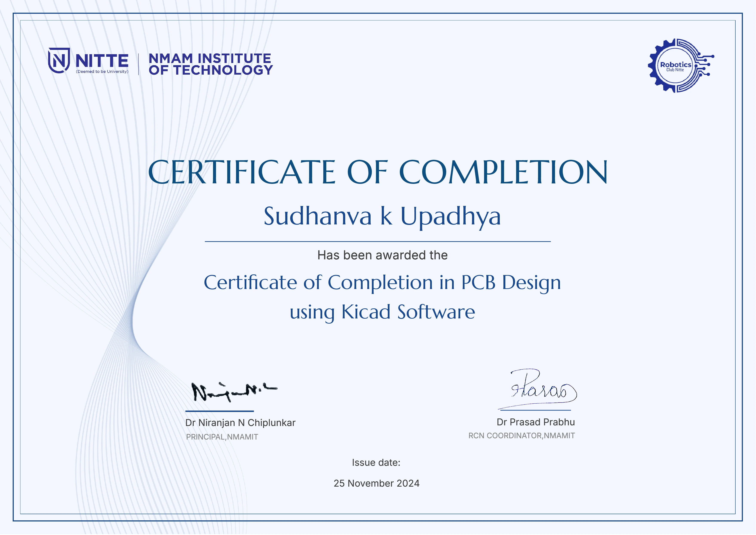Click the Niranjan handwritten signature
The width and height of the screenshot is (756, 535).
[x=235, y=392]
